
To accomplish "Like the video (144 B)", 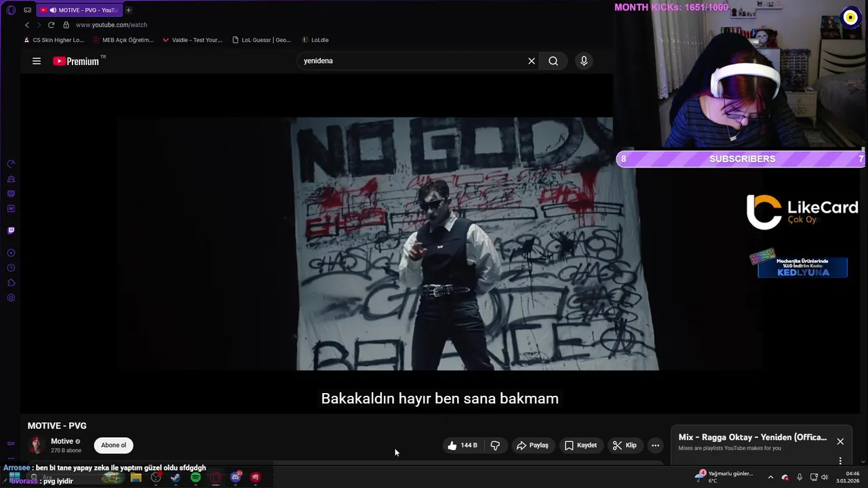I will coord(462,445).
